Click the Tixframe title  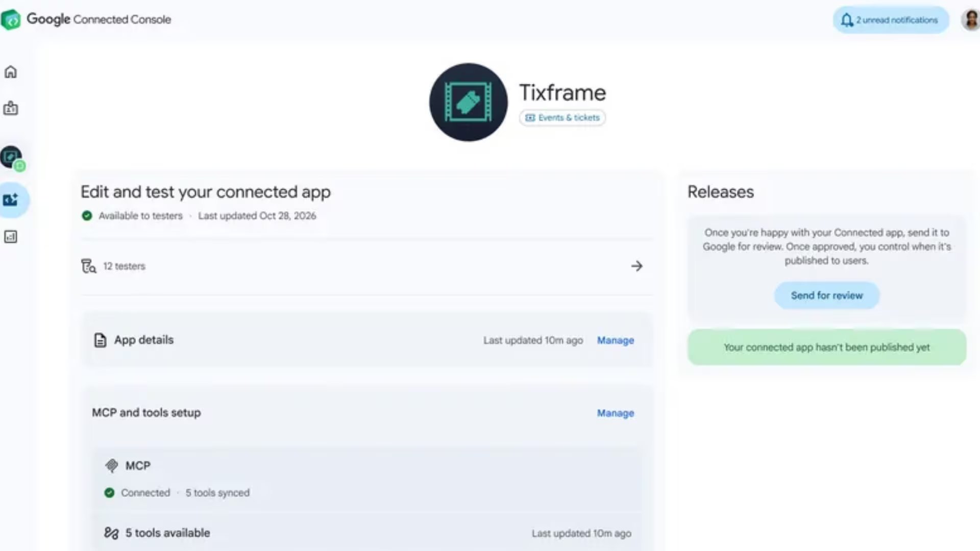click(562, 93)
